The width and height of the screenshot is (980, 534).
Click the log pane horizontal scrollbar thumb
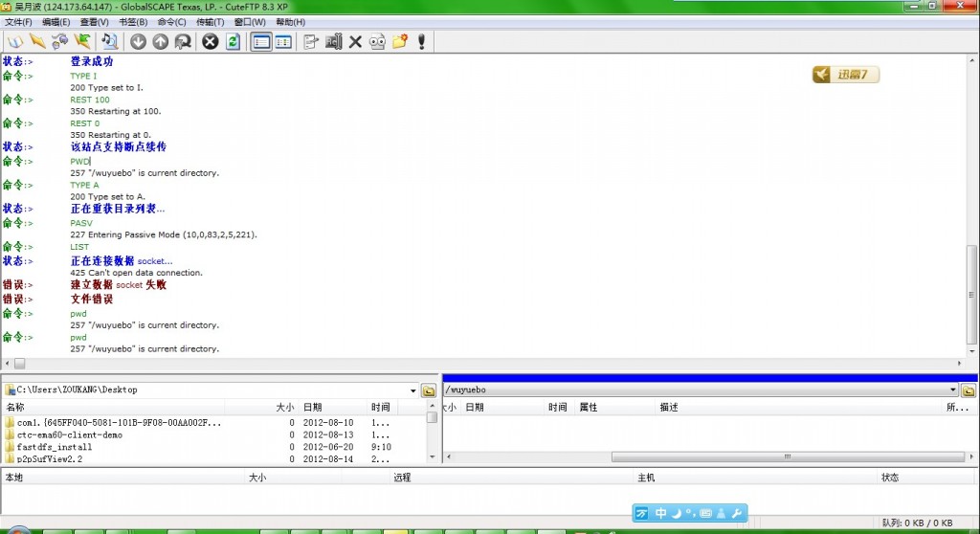click(x=19, y=364)
